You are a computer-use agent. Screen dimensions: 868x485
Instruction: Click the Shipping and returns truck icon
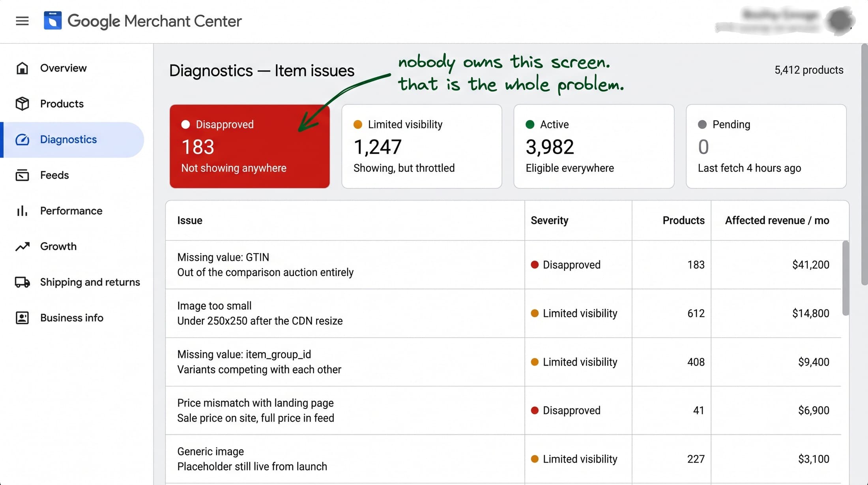(22, 282)
